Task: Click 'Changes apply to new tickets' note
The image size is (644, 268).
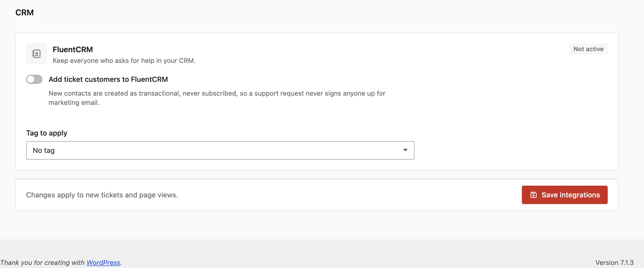Action: click(102, 195)
